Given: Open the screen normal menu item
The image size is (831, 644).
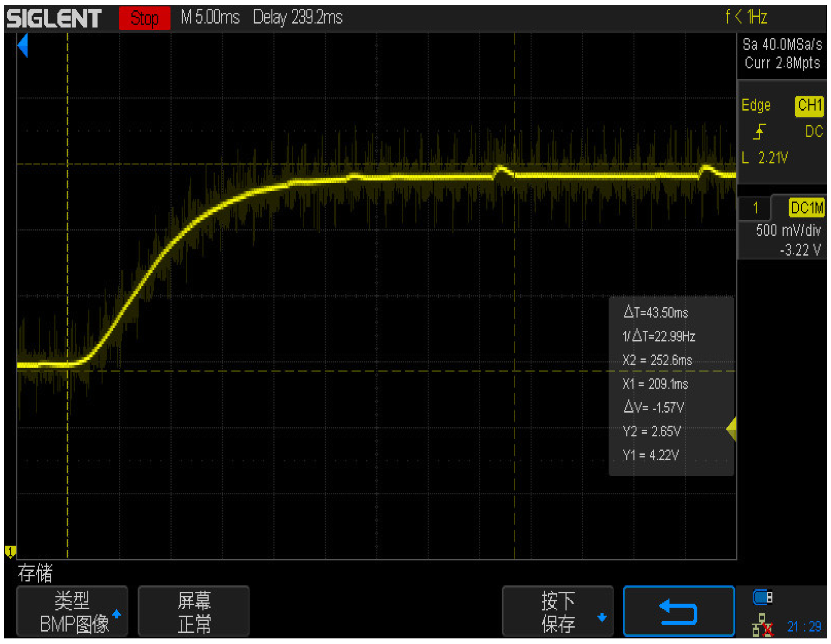Looking at the screenshot, I should pyautogui.click(x=194, y=611).
